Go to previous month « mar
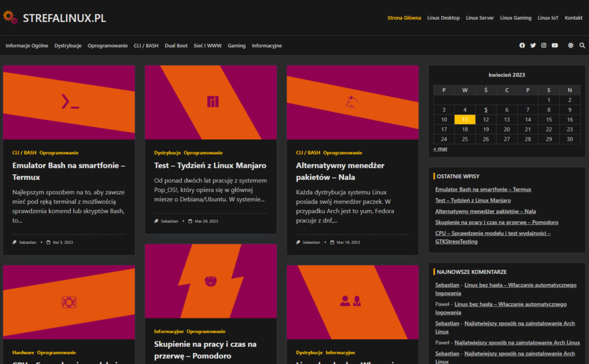 click(440, 149)
